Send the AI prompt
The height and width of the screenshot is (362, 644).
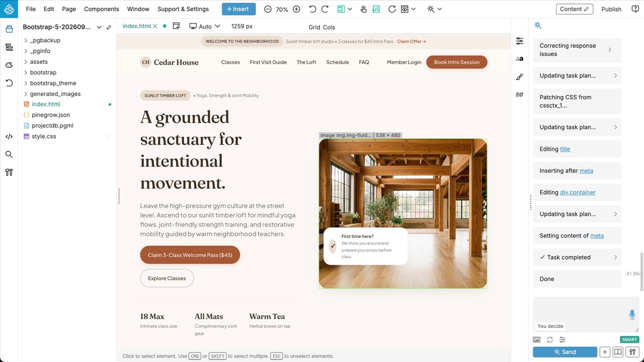[565, 352]
